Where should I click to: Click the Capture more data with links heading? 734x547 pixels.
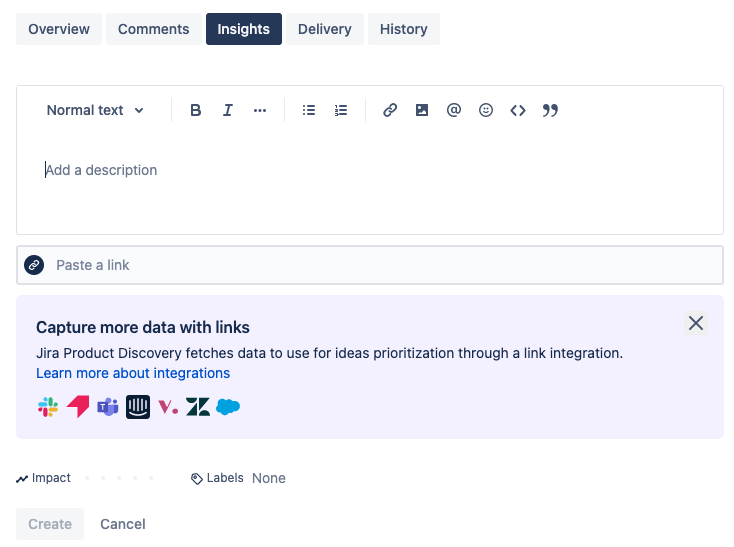143,328
